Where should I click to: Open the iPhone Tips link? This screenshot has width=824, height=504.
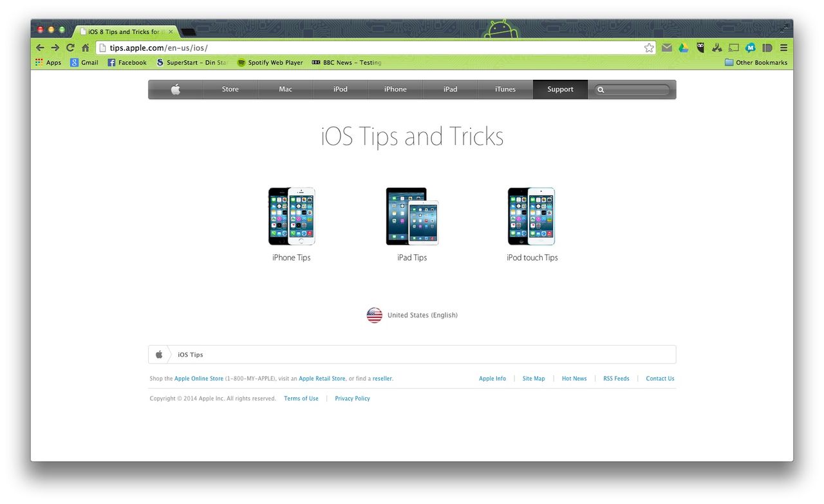(x=292, y=257)
